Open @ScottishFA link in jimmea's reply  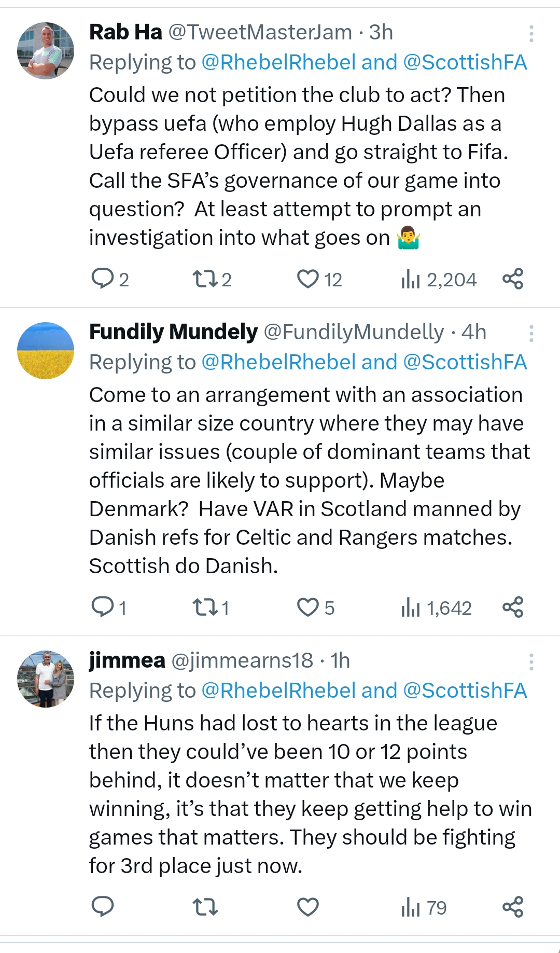pos(465,691)
